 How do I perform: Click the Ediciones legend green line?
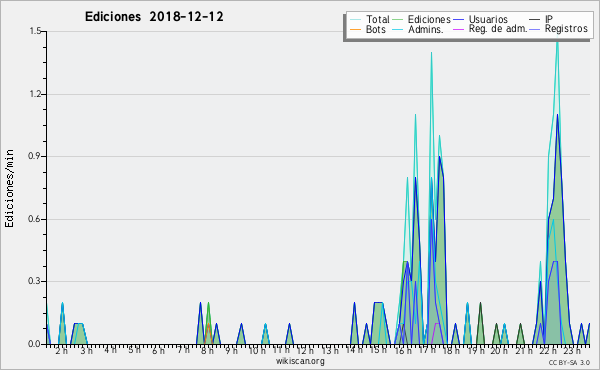(x=398, y=20)
